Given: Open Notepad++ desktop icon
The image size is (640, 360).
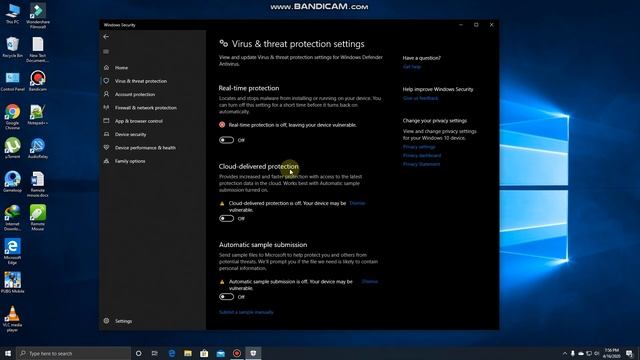Looking at the screenshot, I should tap(38, 115).
